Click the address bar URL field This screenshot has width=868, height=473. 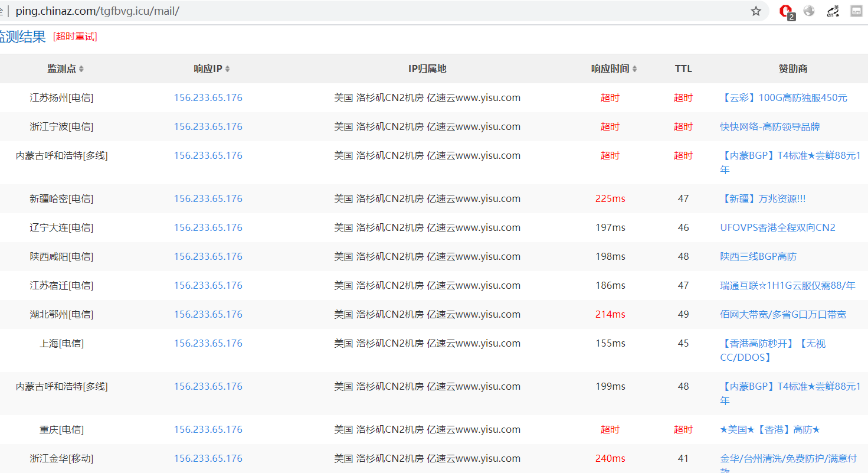(378, 11)
